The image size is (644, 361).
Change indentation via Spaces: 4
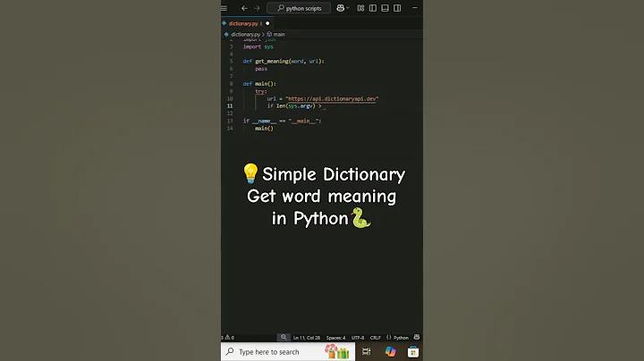click(x=335, y=338)
